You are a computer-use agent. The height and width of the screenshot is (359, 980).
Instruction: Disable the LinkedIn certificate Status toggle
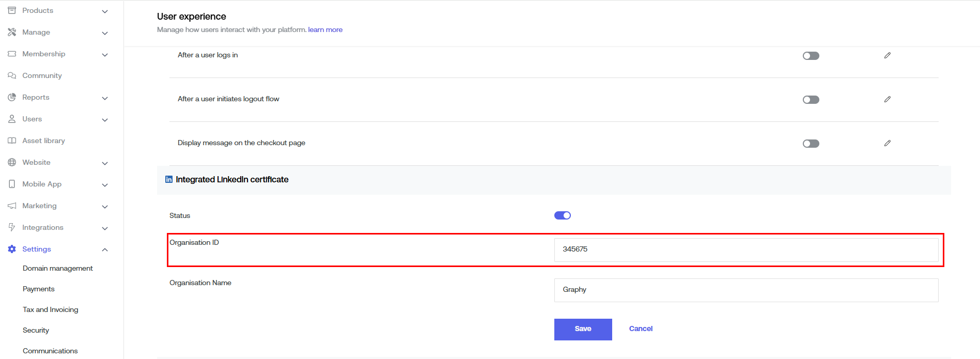tap(562, 215)
